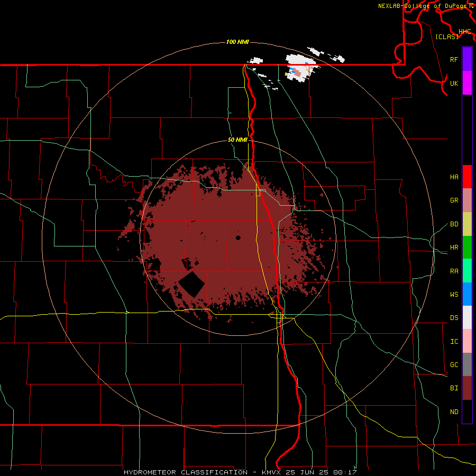Click the RF legend label text
Screen dimensions: 476x476
click(454, 59)
